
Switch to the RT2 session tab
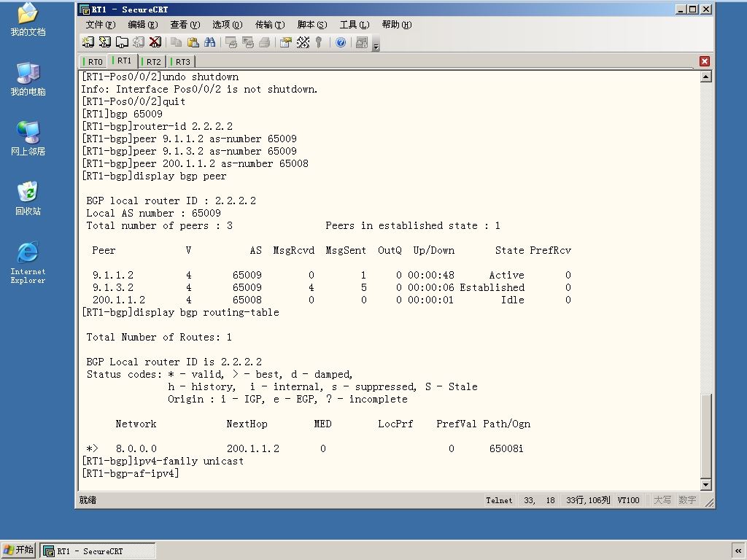click(152, 62)
